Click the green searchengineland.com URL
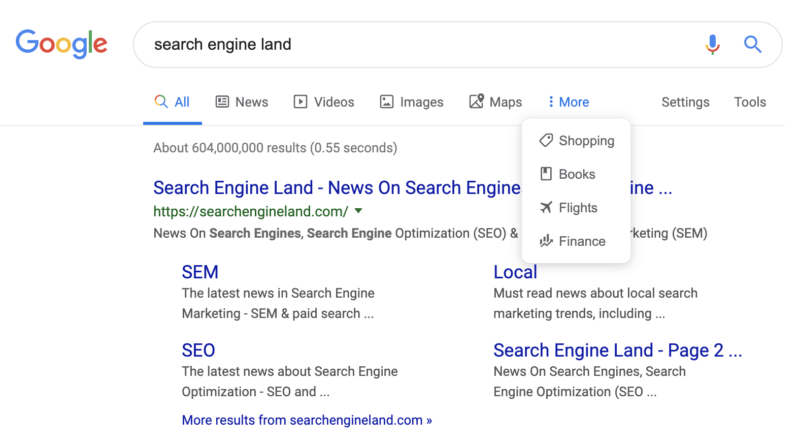The image size is (785, 444). (x=250, y=212)
